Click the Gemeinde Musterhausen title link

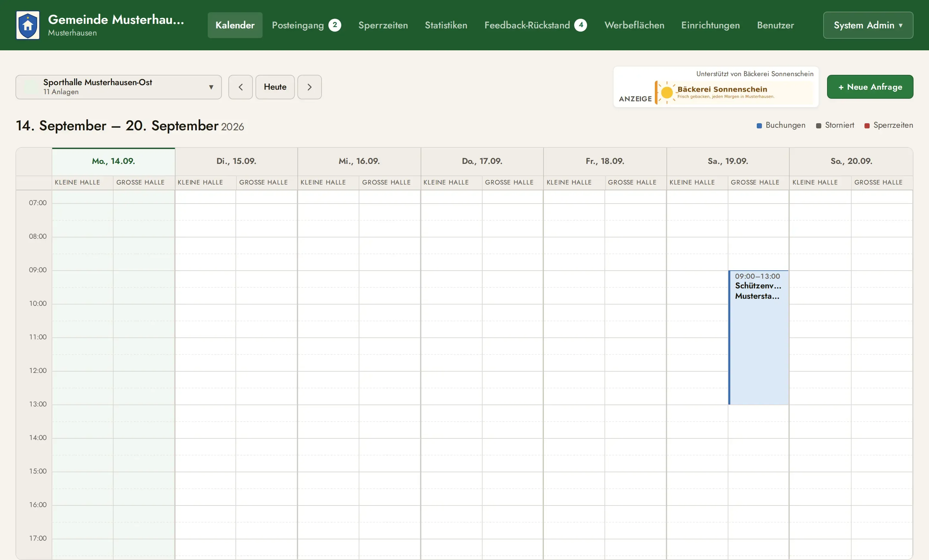click(116, 19)
